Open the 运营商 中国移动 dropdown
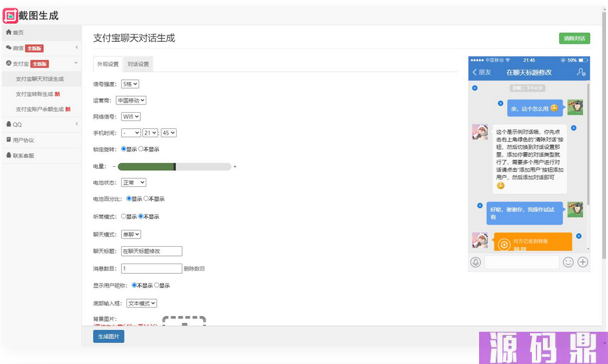The image size is (608, 364). (131, 101)
